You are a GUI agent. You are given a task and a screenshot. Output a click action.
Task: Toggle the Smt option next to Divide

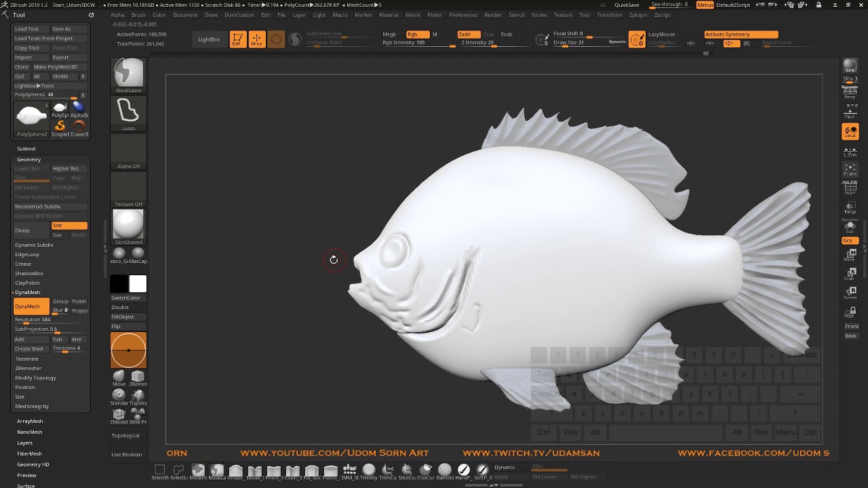click(69, 226)
